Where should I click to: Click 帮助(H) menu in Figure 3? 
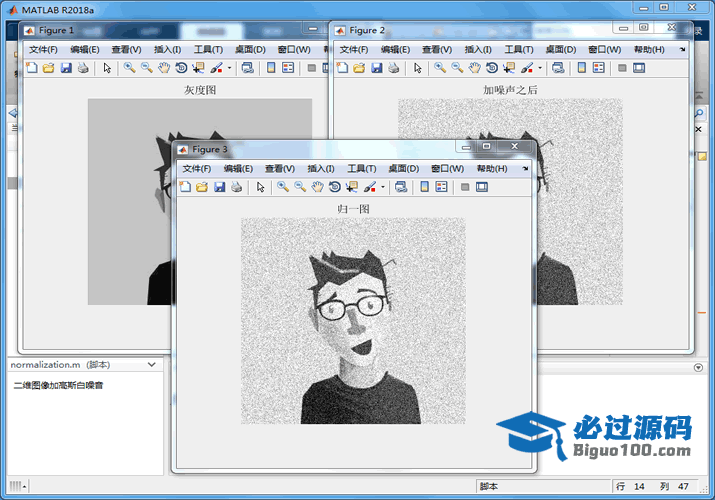(492, 169)
